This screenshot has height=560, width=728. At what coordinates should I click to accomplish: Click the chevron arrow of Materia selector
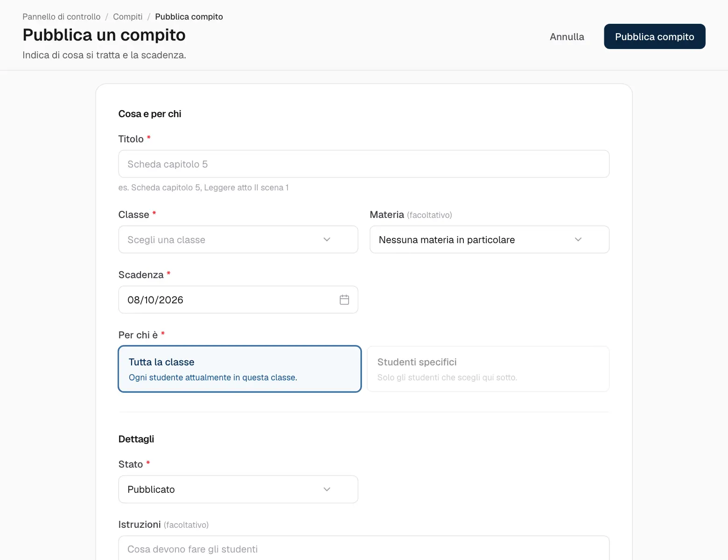tap(578, 239)
